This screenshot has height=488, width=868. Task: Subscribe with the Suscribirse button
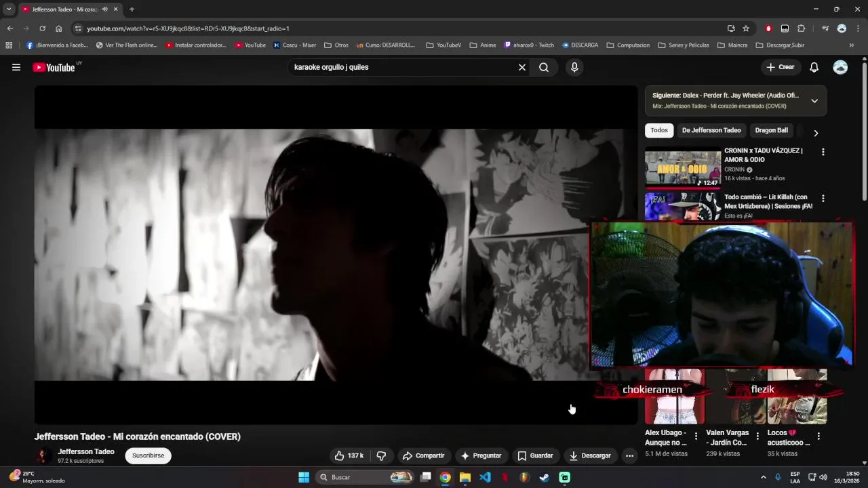pyautogui.click(x=148, y=455)
